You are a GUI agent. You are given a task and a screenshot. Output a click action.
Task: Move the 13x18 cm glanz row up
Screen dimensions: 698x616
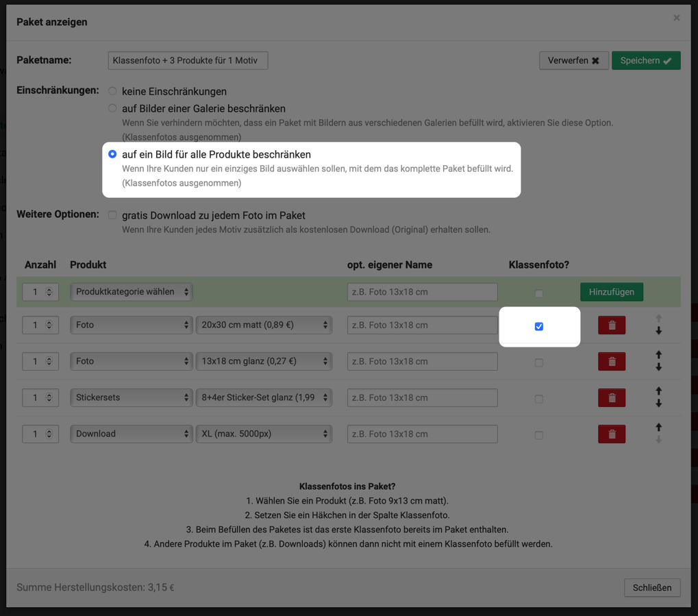click(x=658, y=355)
